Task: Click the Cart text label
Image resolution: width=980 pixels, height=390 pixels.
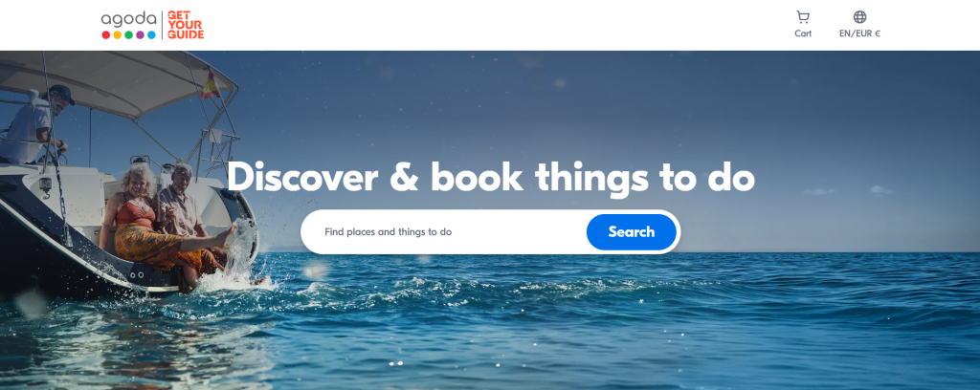Action: click(803, 33)
